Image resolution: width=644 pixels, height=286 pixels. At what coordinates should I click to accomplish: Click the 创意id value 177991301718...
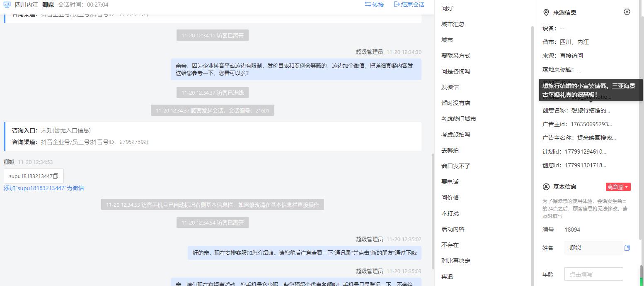click(586, 165)
